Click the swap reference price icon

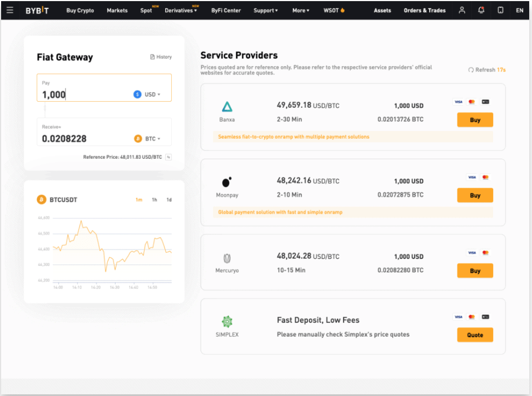tap(168, 157)
